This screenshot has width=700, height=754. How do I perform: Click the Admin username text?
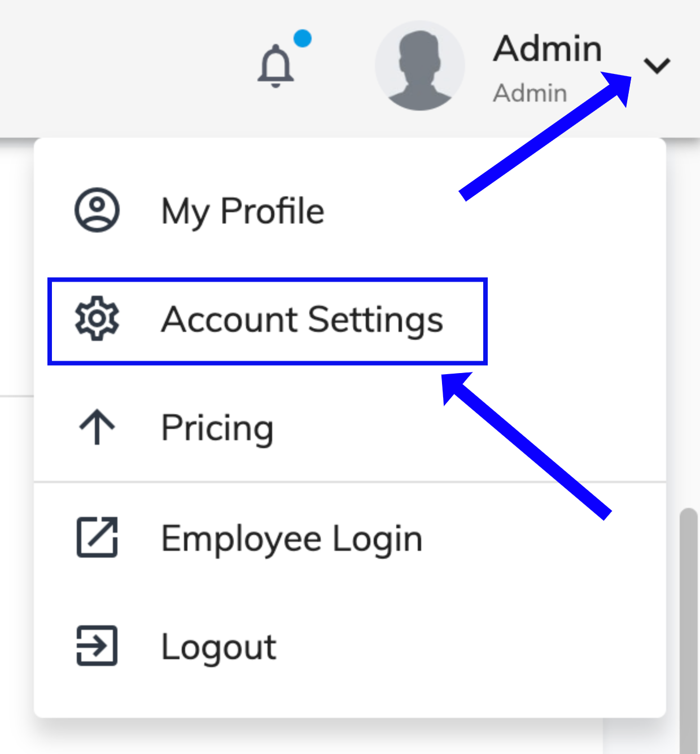[548, 48]
